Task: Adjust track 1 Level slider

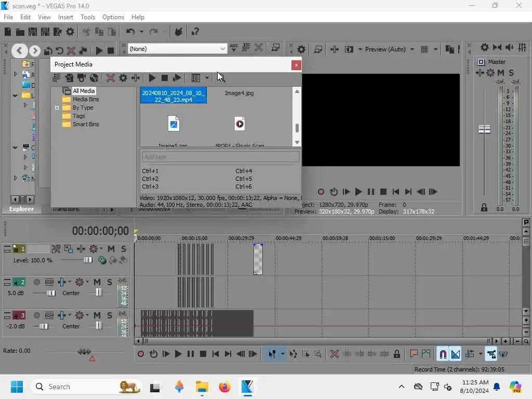Action: tap(88, 260)
